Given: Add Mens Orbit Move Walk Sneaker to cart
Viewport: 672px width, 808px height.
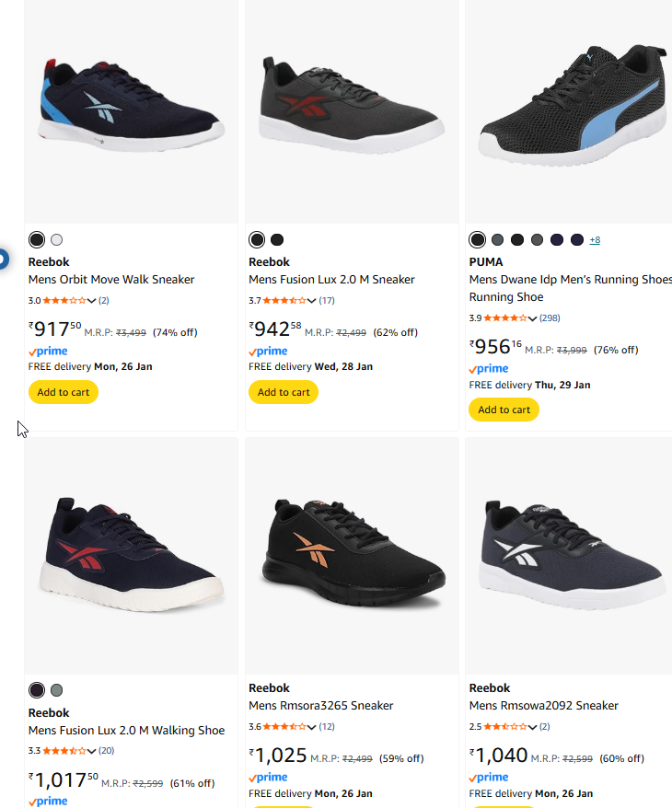Looking at the screenshot, I should coord(64,392).
